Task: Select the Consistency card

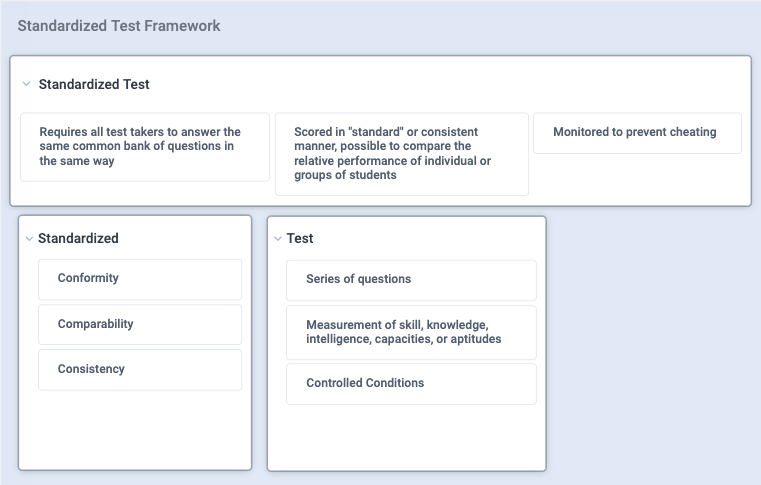Action: click(x=140, y=369)
